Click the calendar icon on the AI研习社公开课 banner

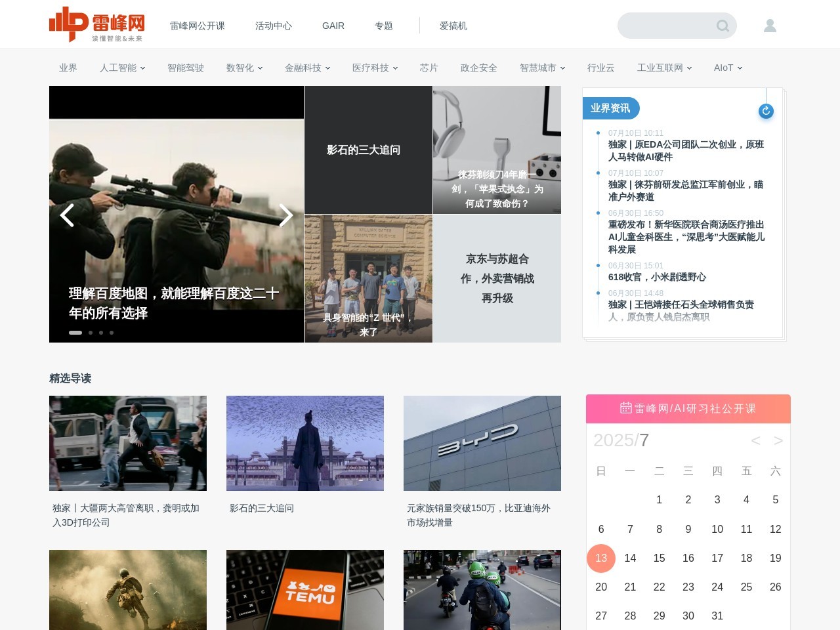(x=625, y=408)
